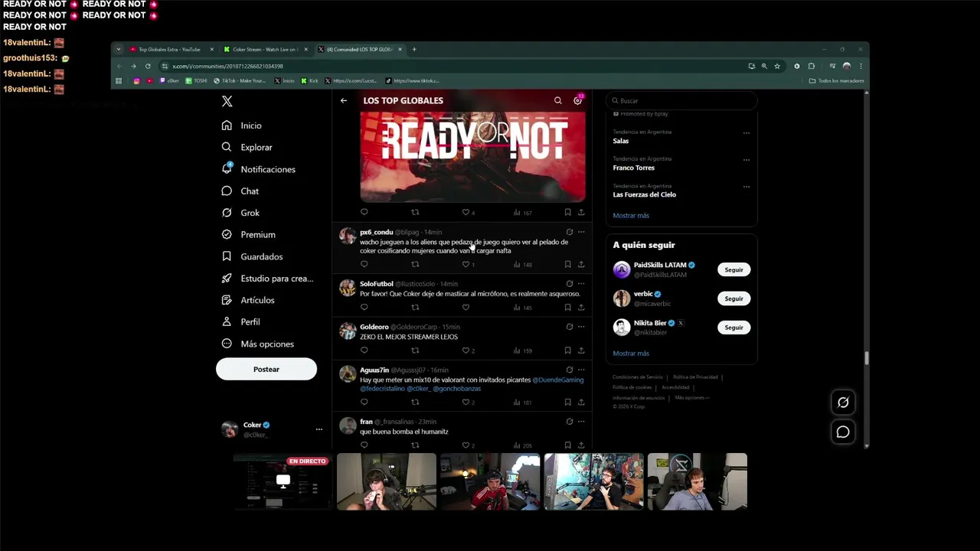Like Goldeoro's post
Image resolution: width=980 pixels, height=551 pixels.
point(465,350)
